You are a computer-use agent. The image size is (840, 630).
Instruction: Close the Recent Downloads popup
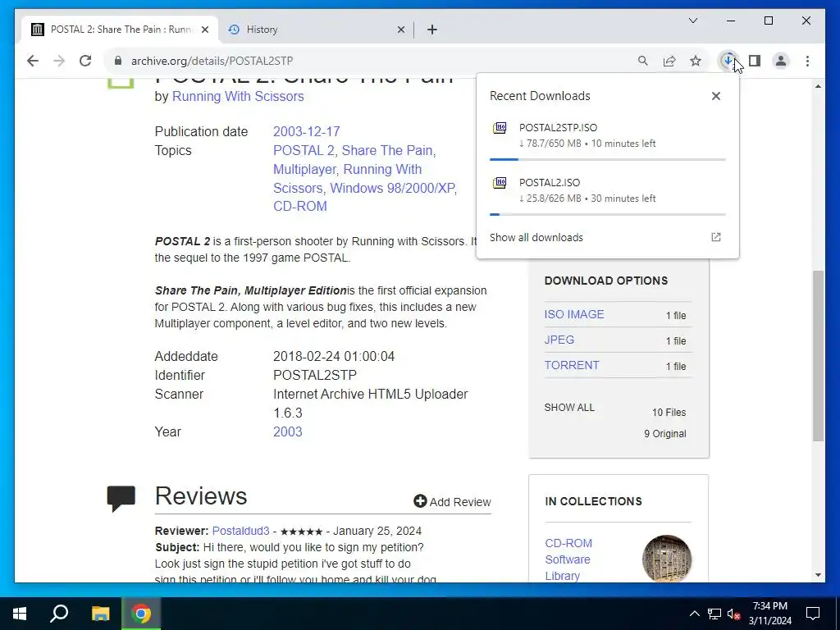[x=715, y=96]
